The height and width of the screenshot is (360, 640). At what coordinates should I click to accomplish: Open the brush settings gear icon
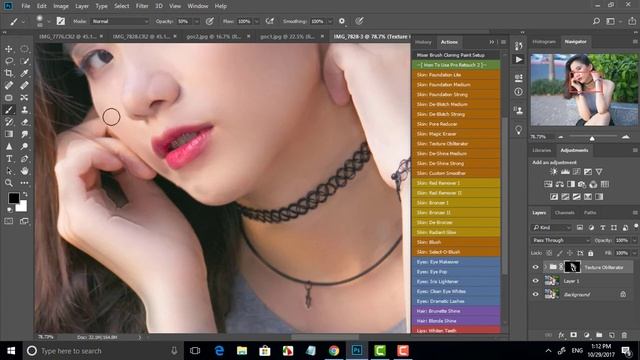(342, 21)
